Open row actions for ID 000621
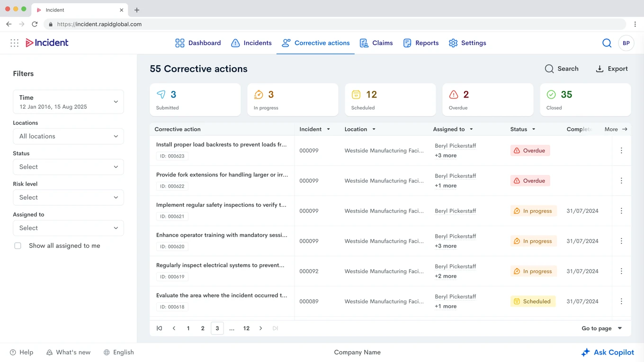This screenshot has width=644, height=362. [x=621, y=211]
